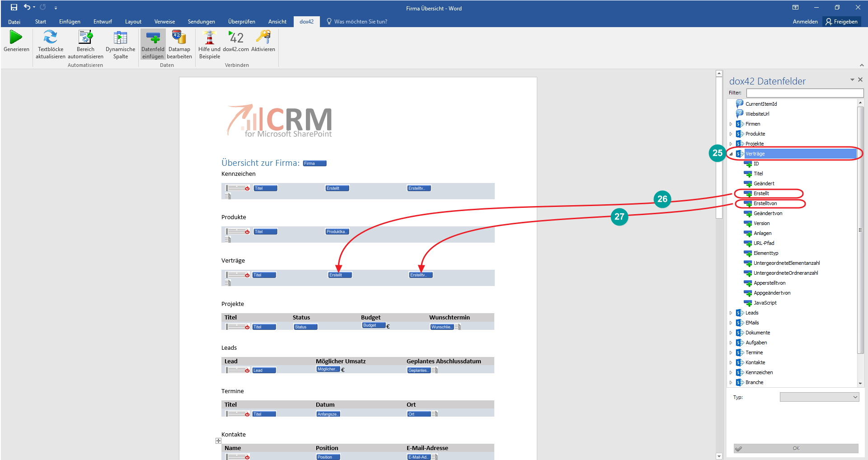
Task: Open dox42 Datenfelder pane options arrow
Action: pos(852,80)
